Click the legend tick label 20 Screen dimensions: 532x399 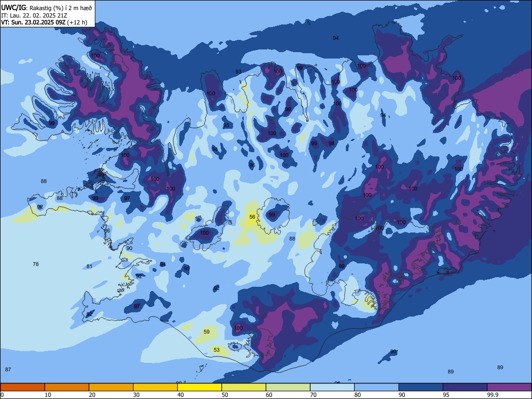pos(92,395)
